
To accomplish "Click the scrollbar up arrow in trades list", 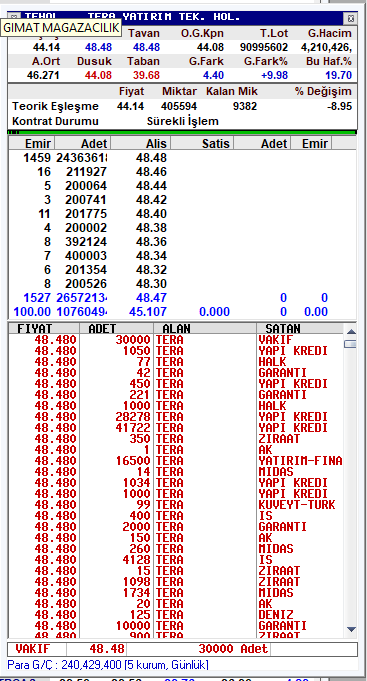I will [x=351, y=332].
